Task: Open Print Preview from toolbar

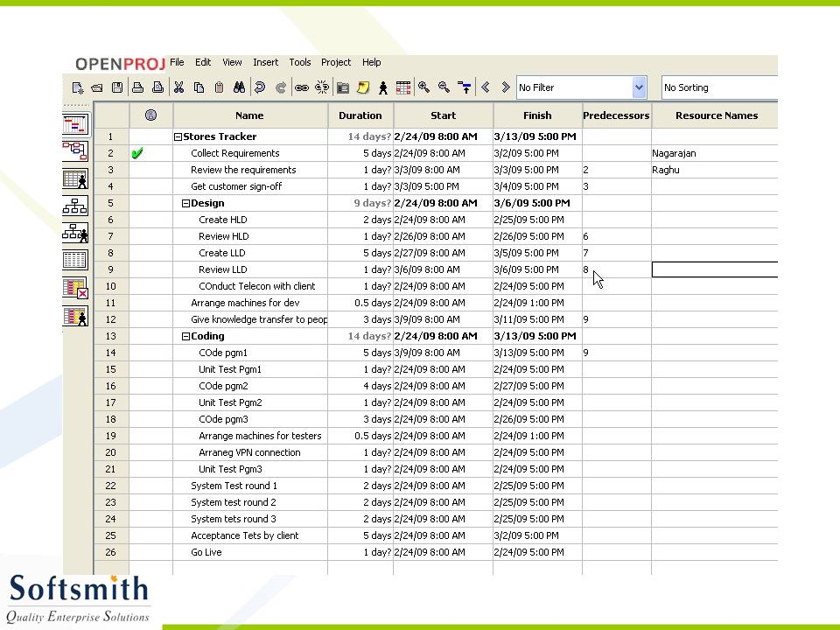Action: [x=157, y=87]
